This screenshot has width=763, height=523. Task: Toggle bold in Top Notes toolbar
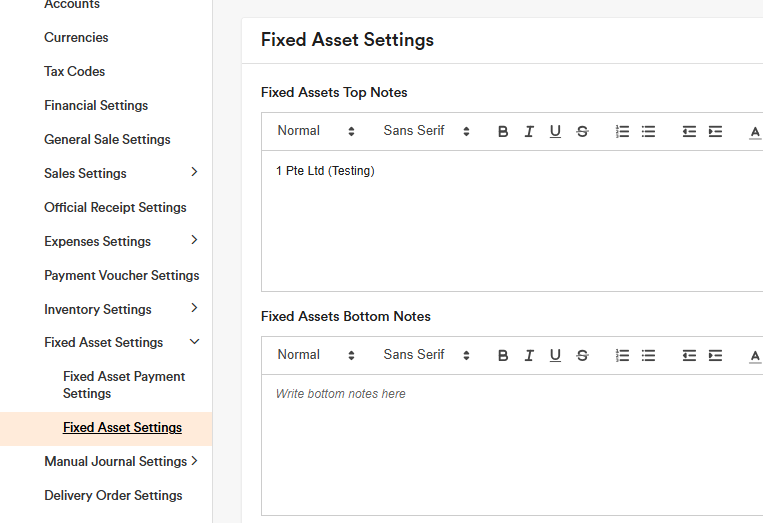pyautogui.click(x=503, y=132)
